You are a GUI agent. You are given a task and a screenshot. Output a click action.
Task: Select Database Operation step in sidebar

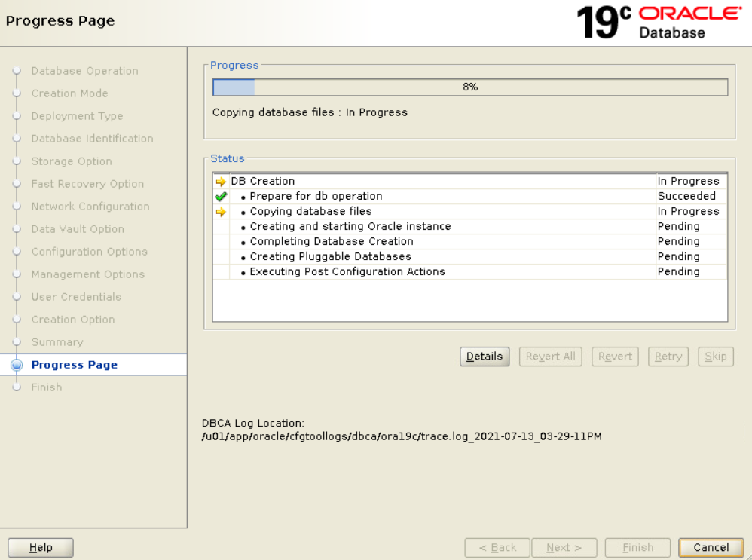coord(84,71)
